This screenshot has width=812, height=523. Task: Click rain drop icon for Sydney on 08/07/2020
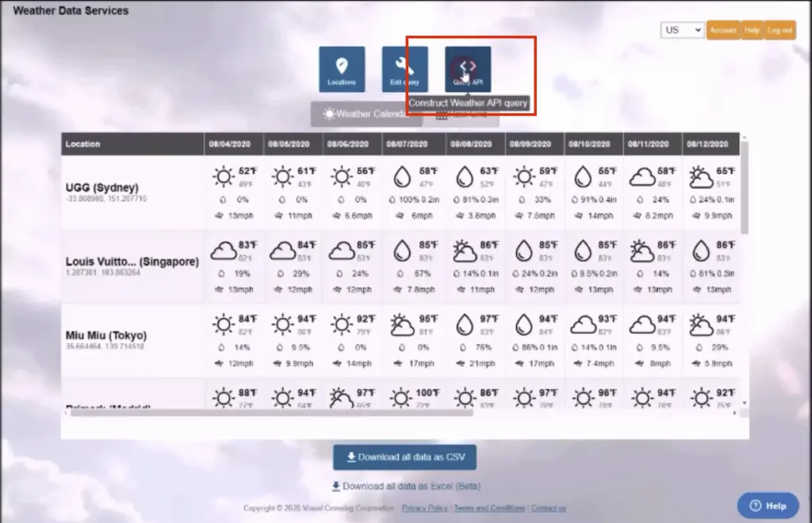click(403, 177)
